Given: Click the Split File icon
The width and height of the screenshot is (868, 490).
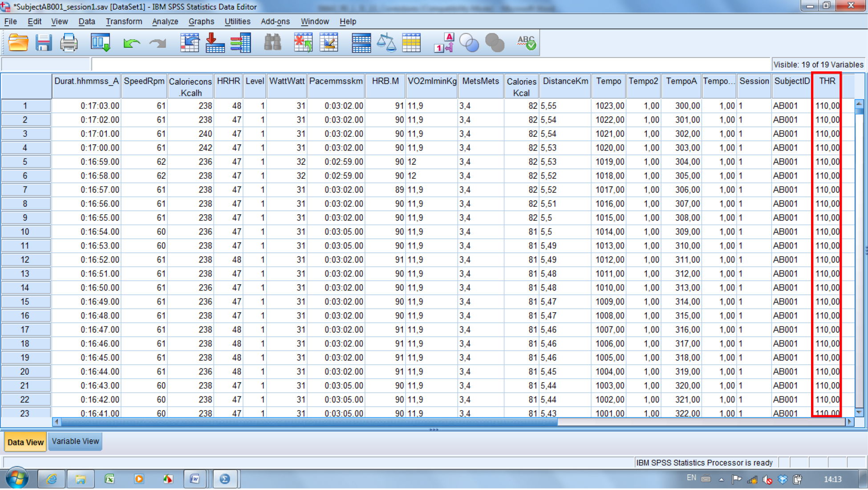Looking at the screenshot, I should coord(361,43).
